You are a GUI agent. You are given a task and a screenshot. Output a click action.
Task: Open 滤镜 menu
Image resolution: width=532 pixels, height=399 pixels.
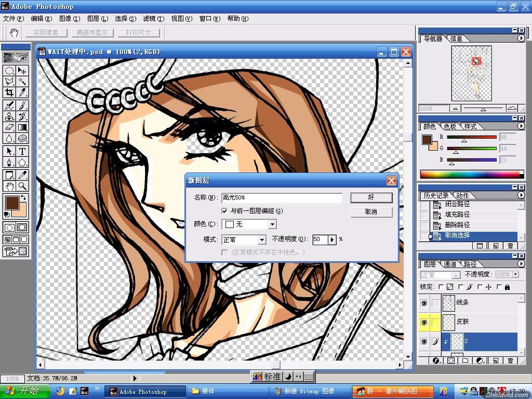tap(153, 19)
